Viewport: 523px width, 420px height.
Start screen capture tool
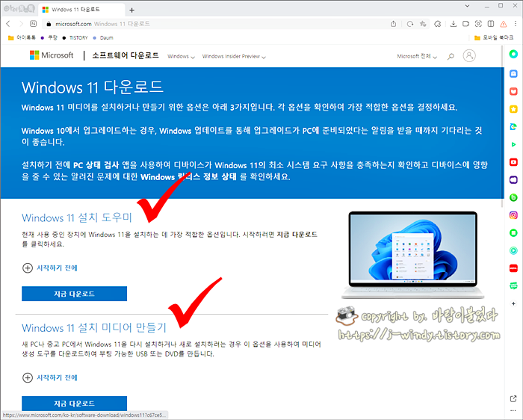[478, 24]
